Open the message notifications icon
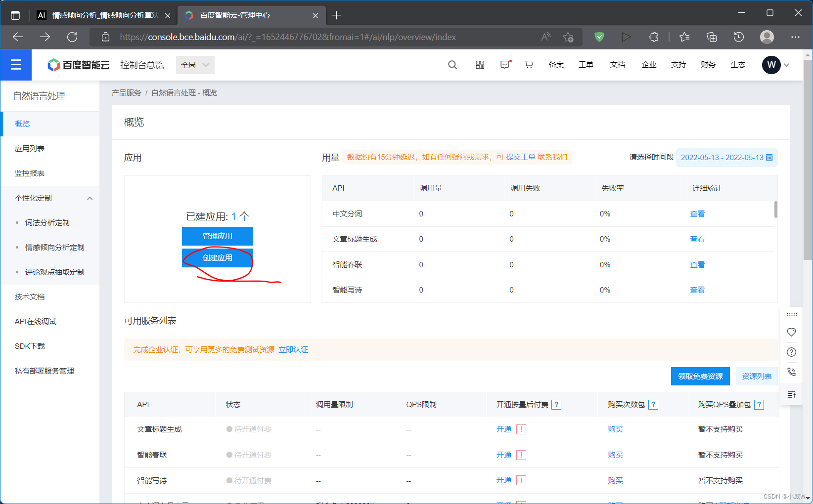 (x=505, y=65)
